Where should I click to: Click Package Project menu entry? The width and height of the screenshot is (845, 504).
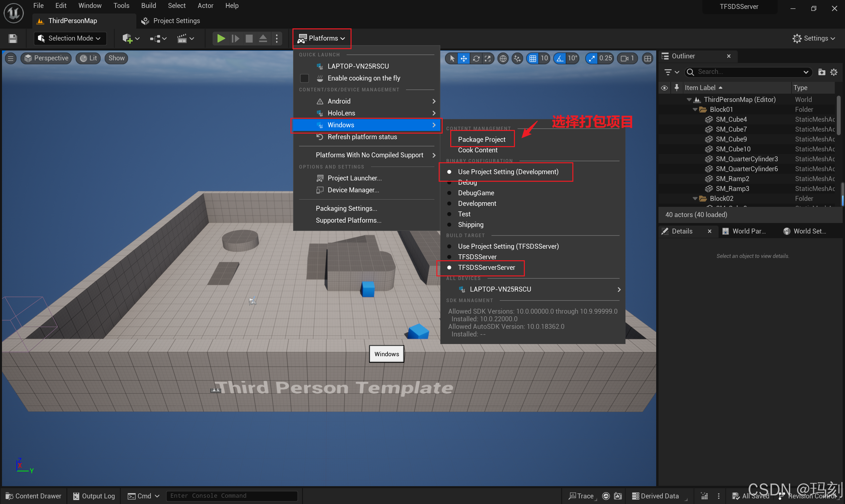pos(482,139)
